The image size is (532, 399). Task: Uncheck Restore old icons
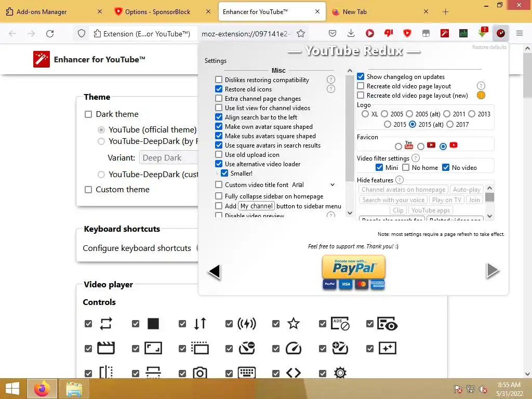pyautogui.click(x=219, y=89)
